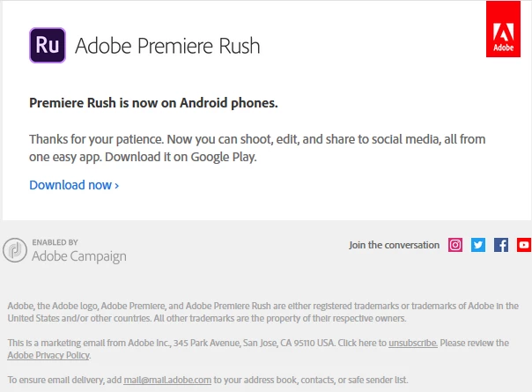Image resolution: width=532 pixels, height=392 pixels.
Task: Open the Instagram social icon
Action: (455, 245)
